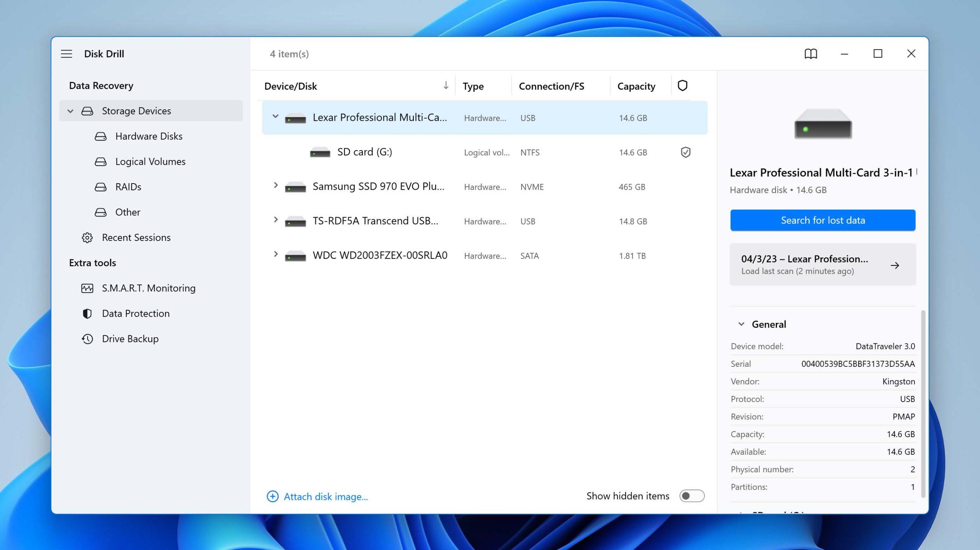
Task: Click the WDC WD2003FZEX drive icon
Action: click(x=296, y=256)
